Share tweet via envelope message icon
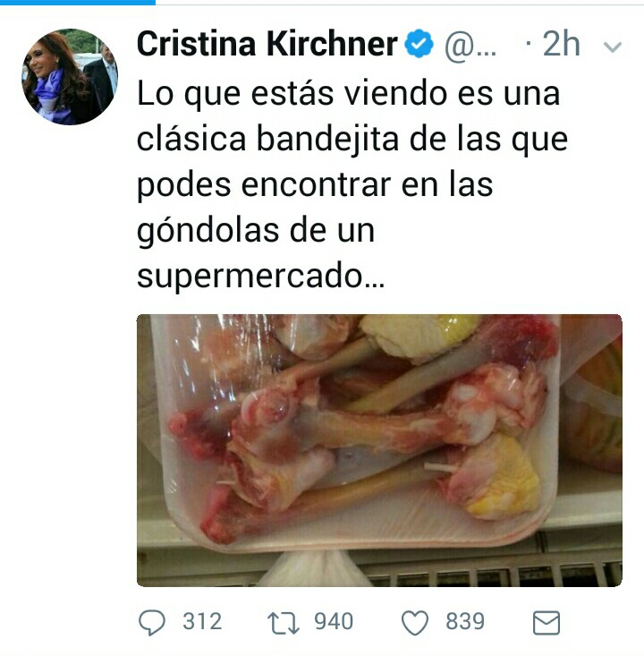Image resolution: width=644 pixels, height=656 pixels. (x=547, y=623)
